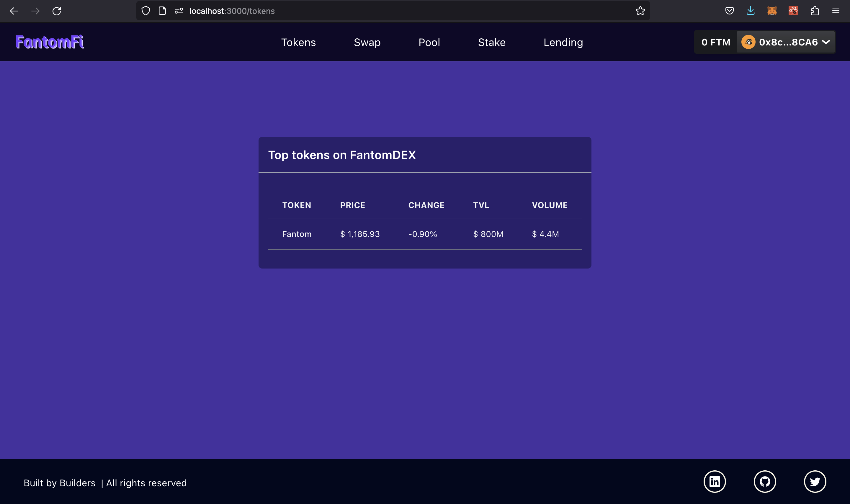The height and width of the screenshot is (504, 850).
Task: Open the GitHub icon in the footer
Action: click(x=764, y=481)
